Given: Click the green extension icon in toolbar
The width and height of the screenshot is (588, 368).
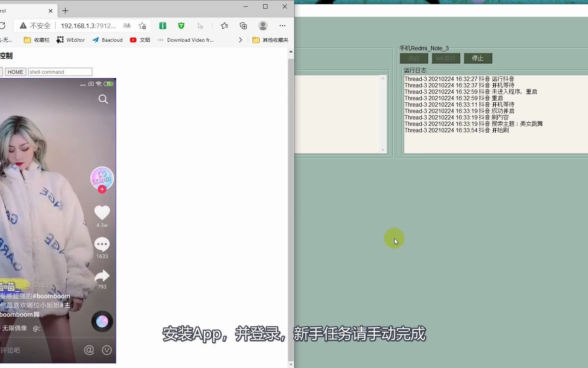Looking at the screenshot, I should click(x=163, y=26).
